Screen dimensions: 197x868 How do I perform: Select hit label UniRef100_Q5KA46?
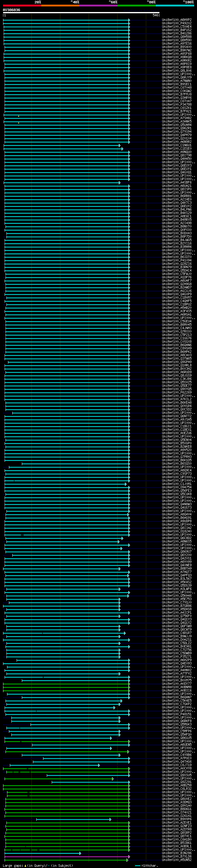(x=177, y=596)
